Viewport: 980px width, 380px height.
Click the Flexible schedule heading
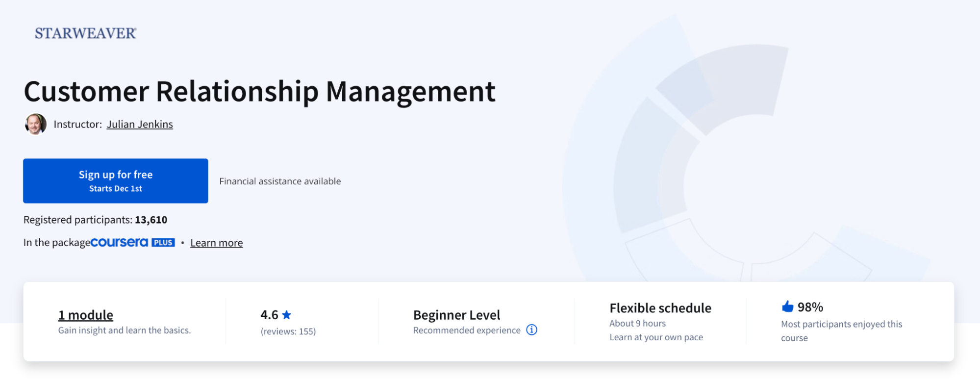(x=660, y=308)
